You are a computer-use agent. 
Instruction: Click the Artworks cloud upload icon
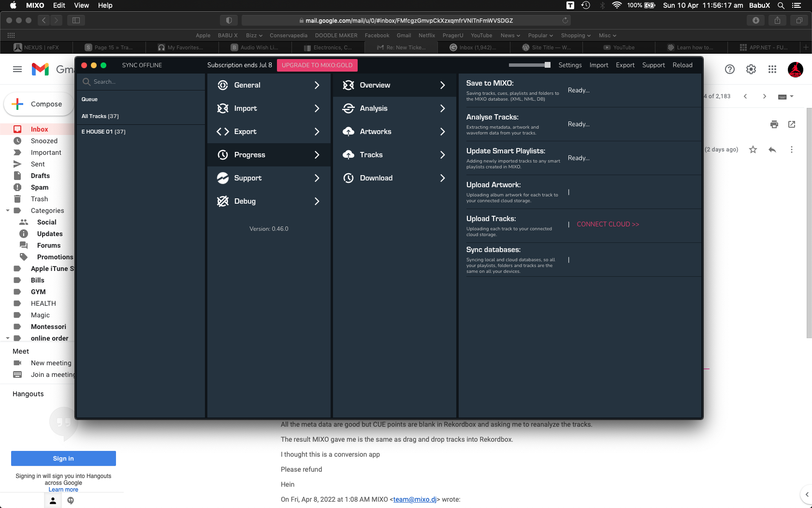click(x=348, y=132)
